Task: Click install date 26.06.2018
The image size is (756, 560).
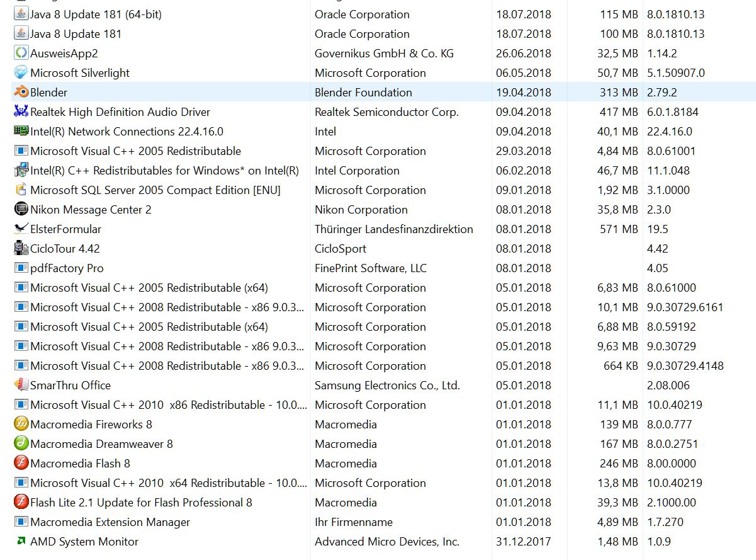Action: pyautogui.click(x=524, y=53)
